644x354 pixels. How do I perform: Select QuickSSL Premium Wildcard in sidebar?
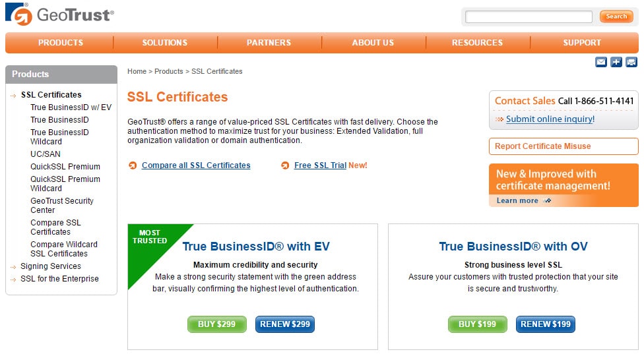tap(65, 184)
